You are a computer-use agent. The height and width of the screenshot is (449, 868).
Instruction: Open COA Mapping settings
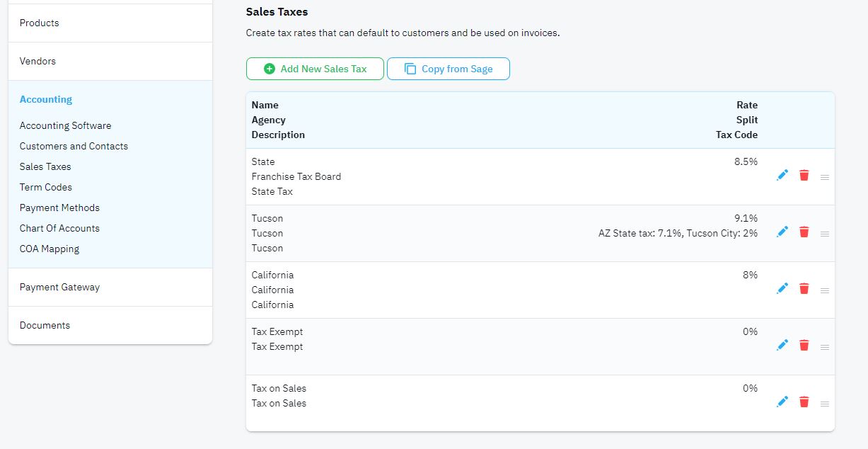pyautogui.click(x=50, y=249)
